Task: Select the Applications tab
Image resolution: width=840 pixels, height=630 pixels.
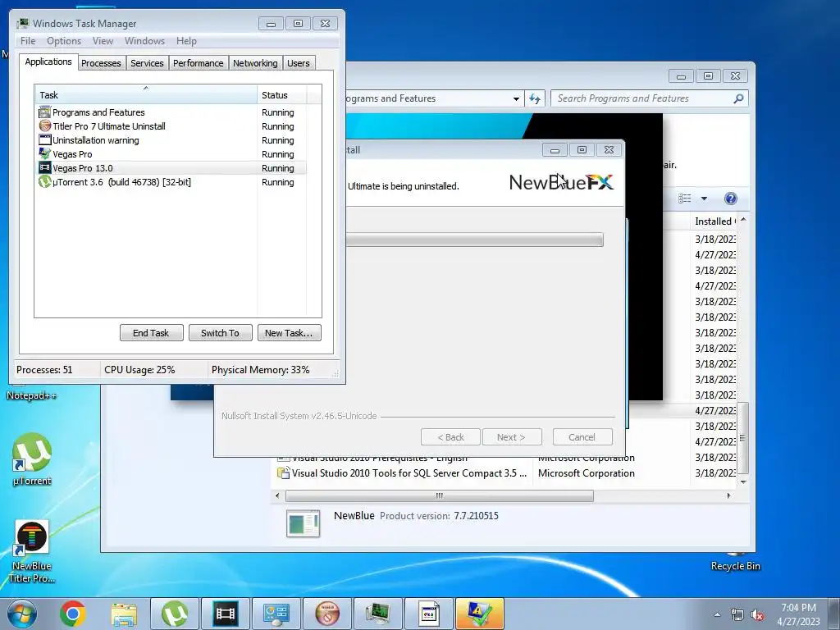Action: [x=48, y=62]
